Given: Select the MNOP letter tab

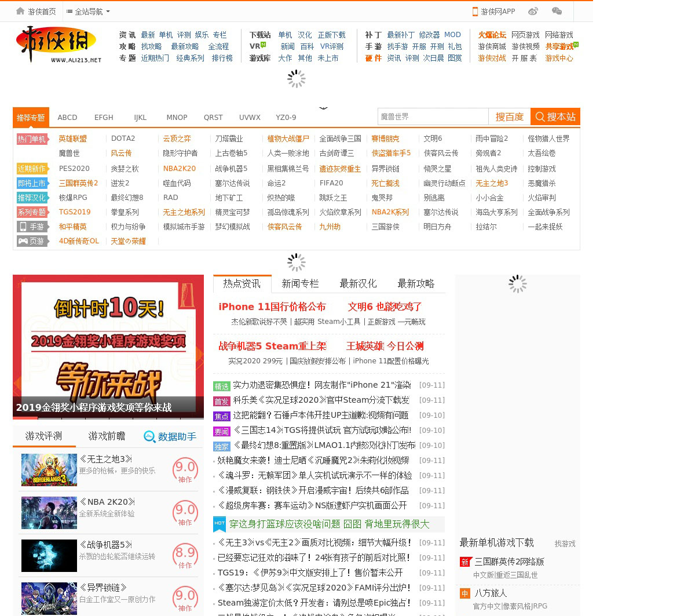Looking at the screenshot, I should point(177,117).
